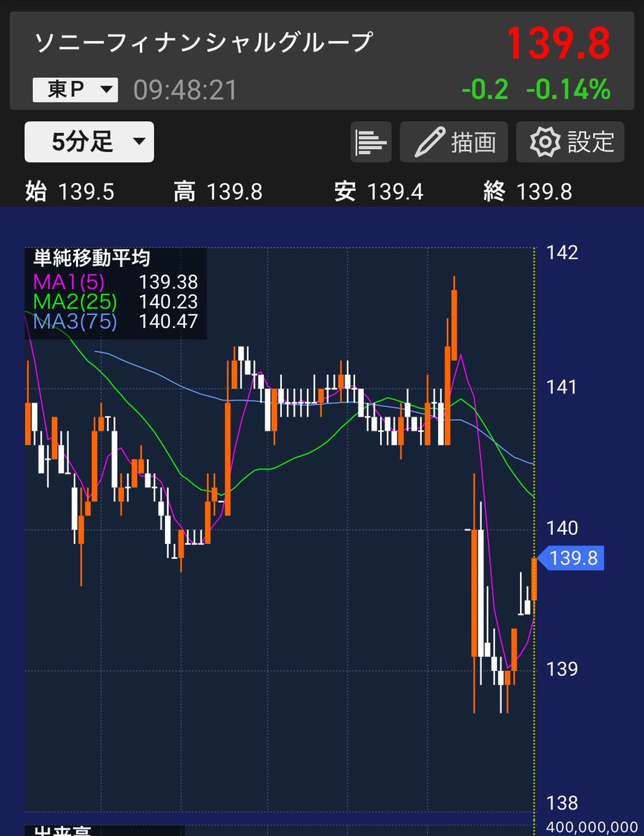Click the 141 axis label
Viewport: 644px width, 836px height.
[563, 387]
